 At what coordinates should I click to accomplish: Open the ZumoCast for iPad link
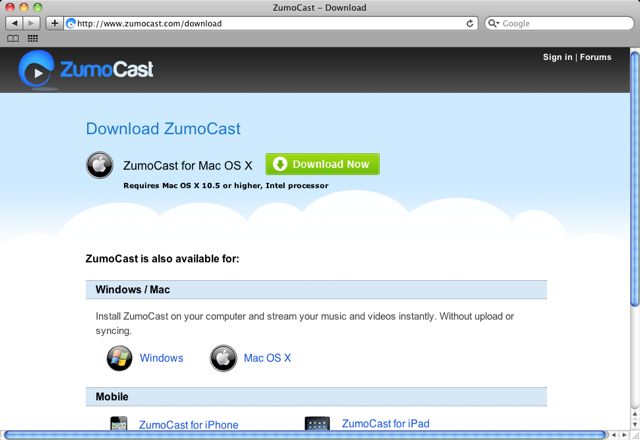pos(386,424)
